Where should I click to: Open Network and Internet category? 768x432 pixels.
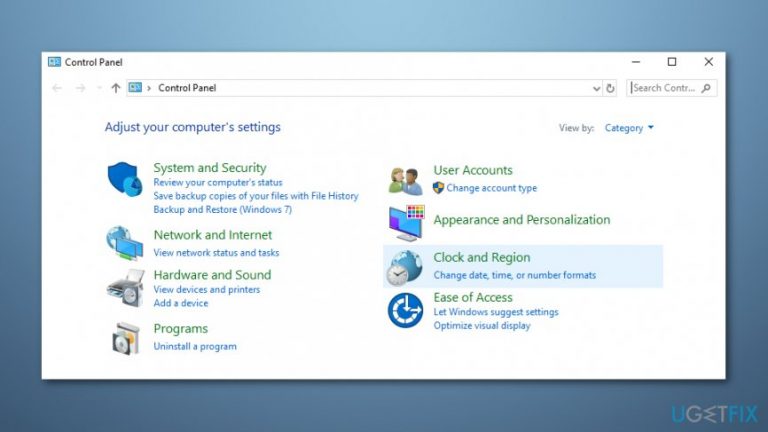tap(213, 235)
